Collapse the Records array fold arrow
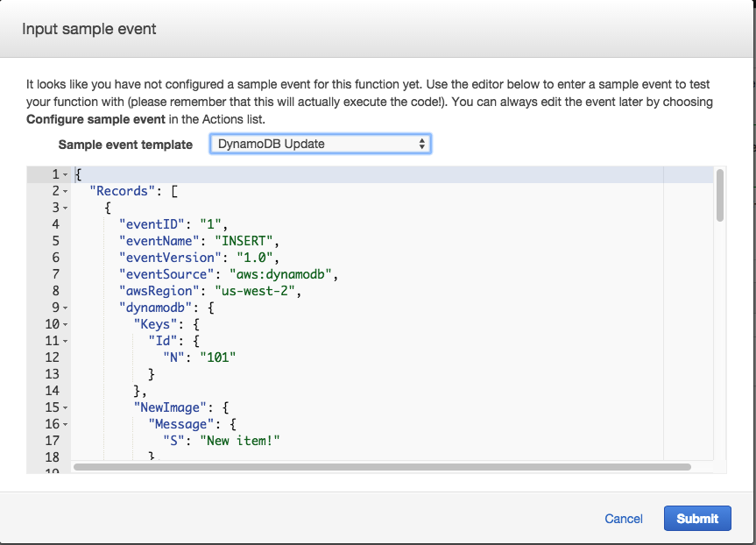 (x=64, y=191)
